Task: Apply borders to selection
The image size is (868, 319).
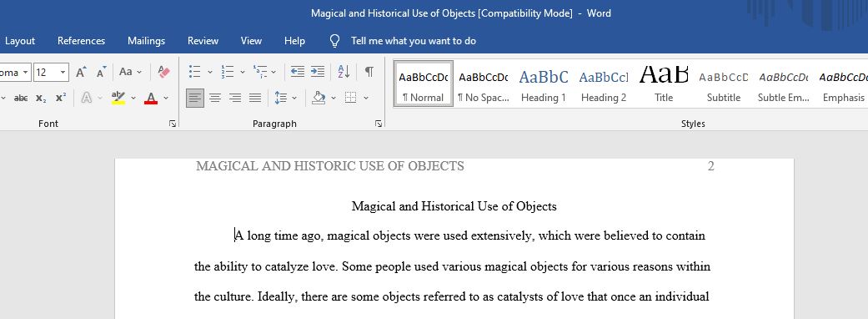Action: (350, 99)
